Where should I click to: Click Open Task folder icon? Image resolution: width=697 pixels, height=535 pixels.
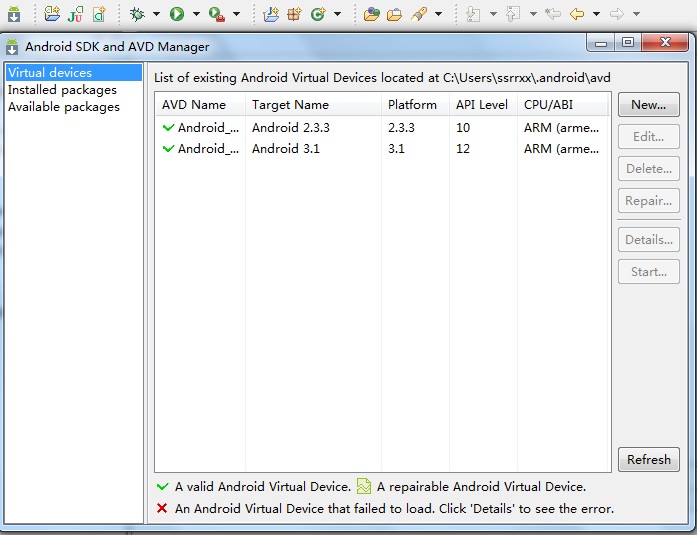394,15
